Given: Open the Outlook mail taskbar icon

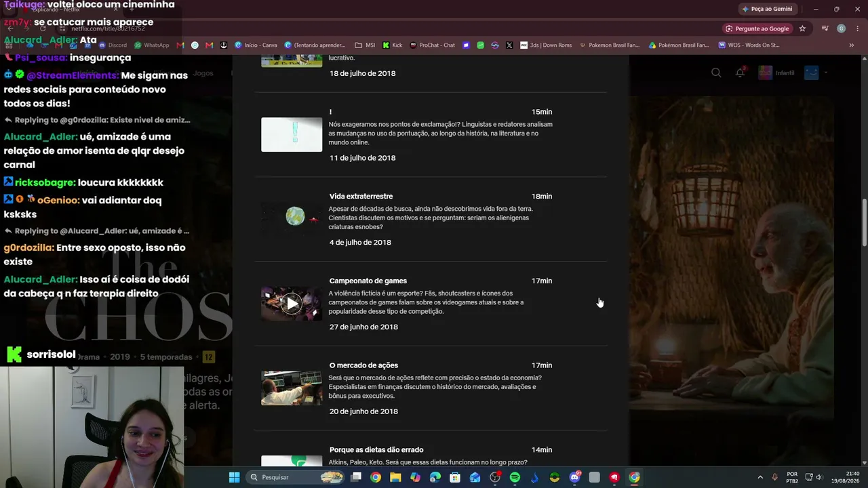Looking at the screenshot, I should tap(475, 477).
